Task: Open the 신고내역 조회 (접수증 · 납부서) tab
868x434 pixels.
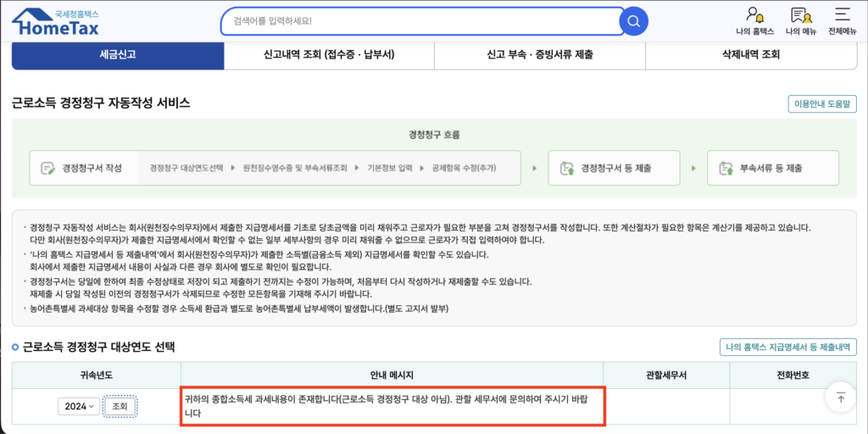Action: coord(329,54)
